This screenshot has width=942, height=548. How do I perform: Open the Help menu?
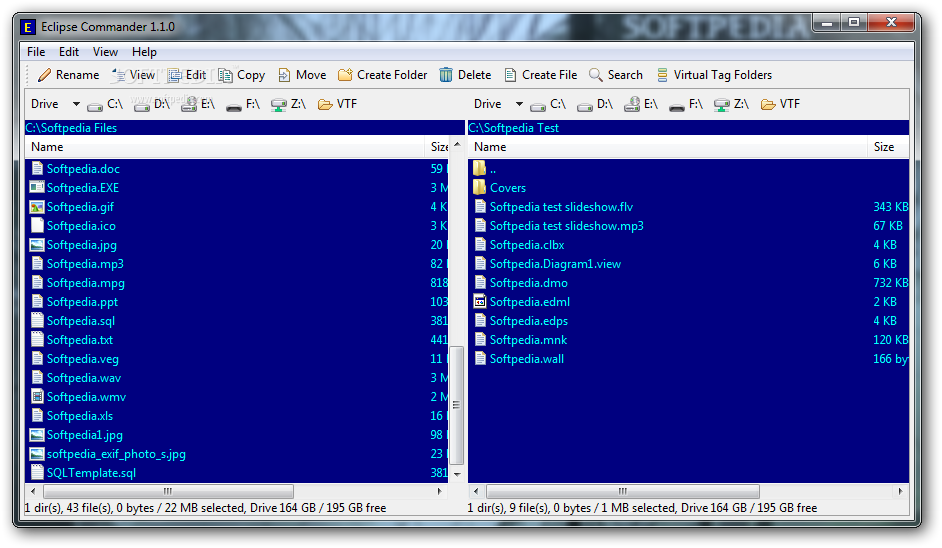coord(144,52)
